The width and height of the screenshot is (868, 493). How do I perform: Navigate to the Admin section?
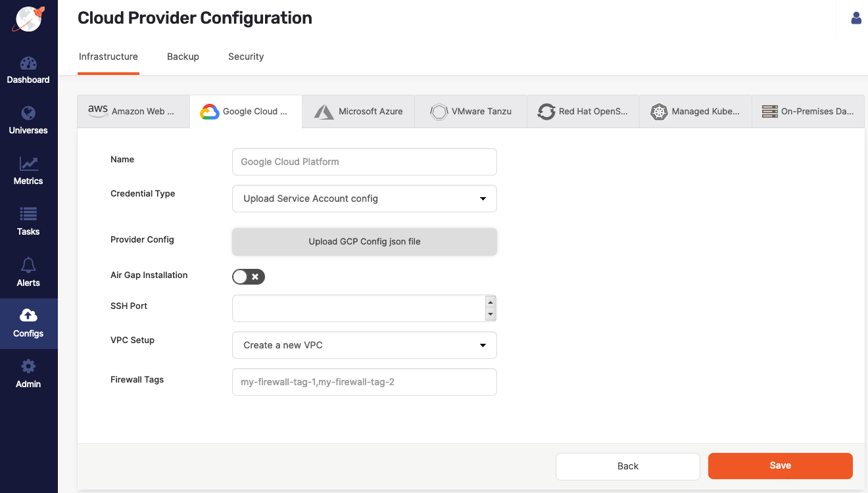tap(28, 373)
